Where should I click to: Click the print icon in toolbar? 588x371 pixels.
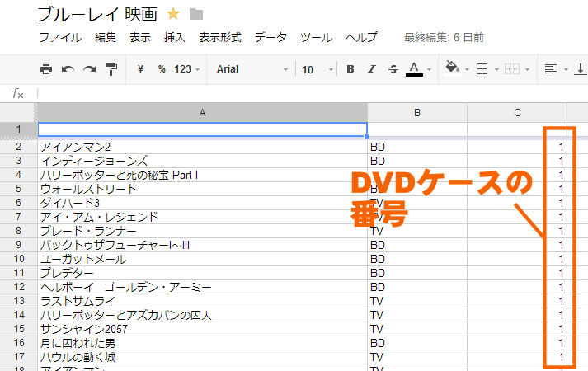click(46, 69)
